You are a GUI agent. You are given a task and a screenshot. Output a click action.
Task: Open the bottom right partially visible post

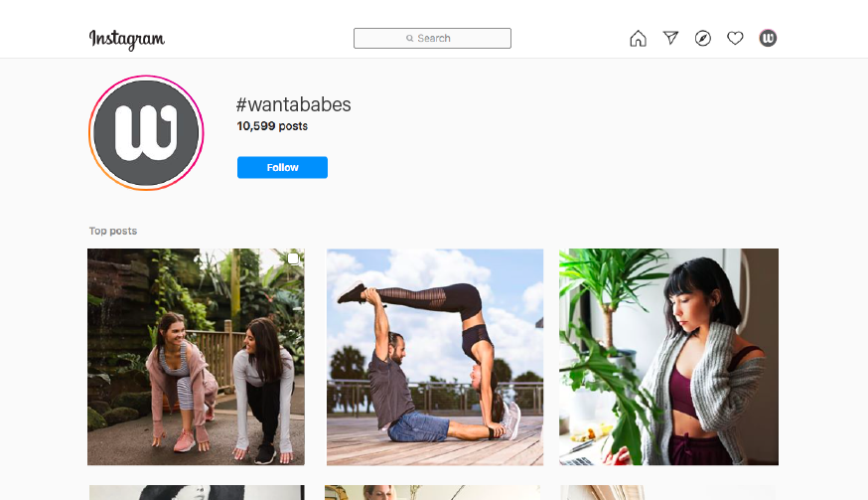668,493
